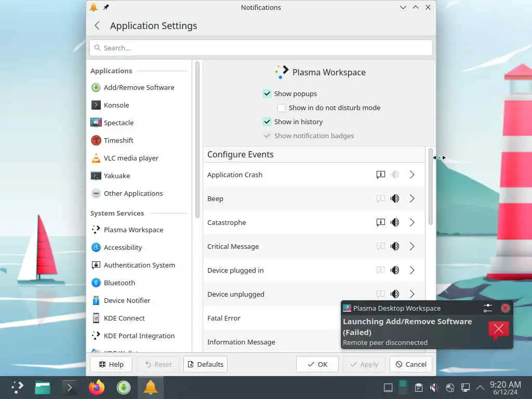Select Yakuake in the applications list
Image resolution: width=532 pixels, height=399 pixels.
point(139,176)
